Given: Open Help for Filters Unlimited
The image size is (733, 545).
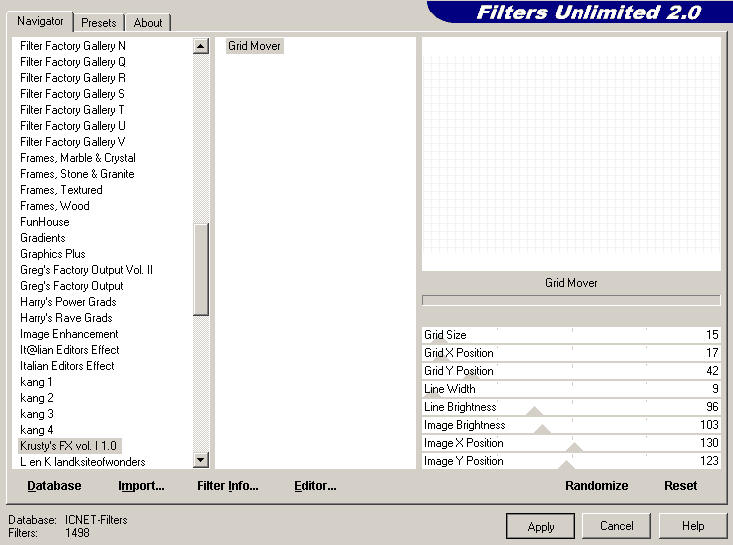Looking at the screenshot, I should [693, 525].
